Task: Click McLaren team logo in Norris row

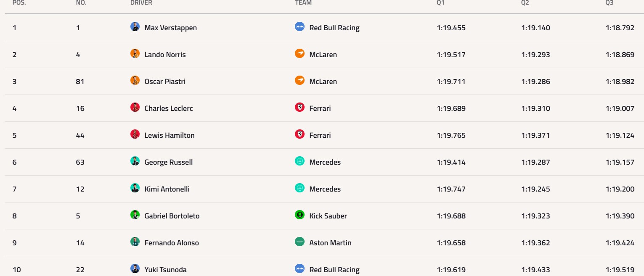Action: point(299,54)
